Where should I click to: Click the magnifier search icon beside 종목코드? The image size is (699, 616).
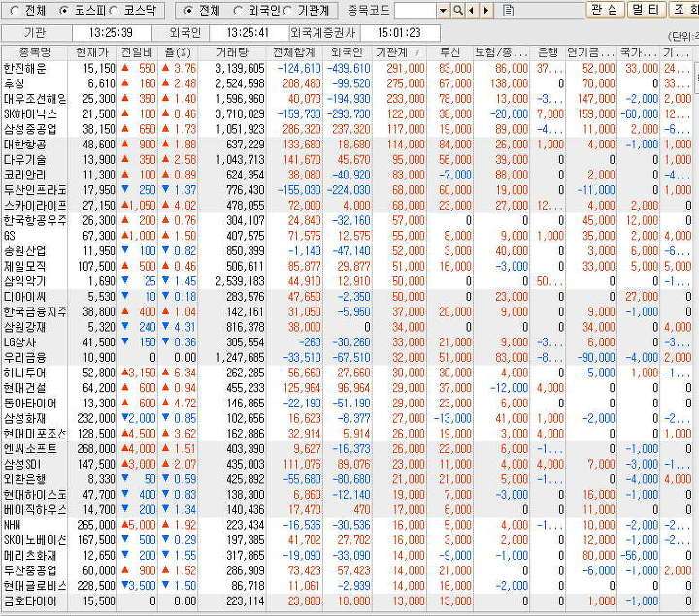(457, 11)
